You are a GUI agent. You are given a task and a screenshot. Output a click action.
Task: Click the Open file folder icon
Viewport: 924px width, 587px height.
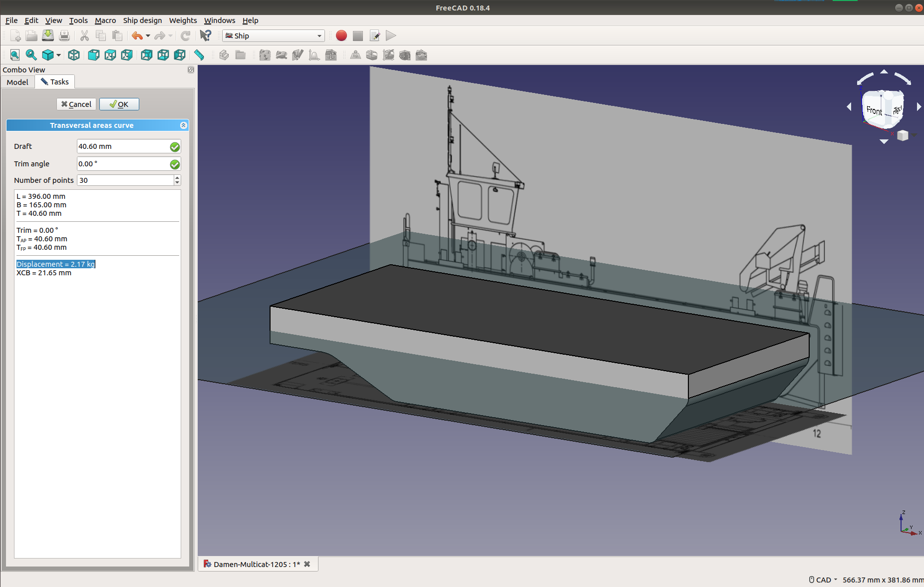pyautogui.click(x=31, y=36)
